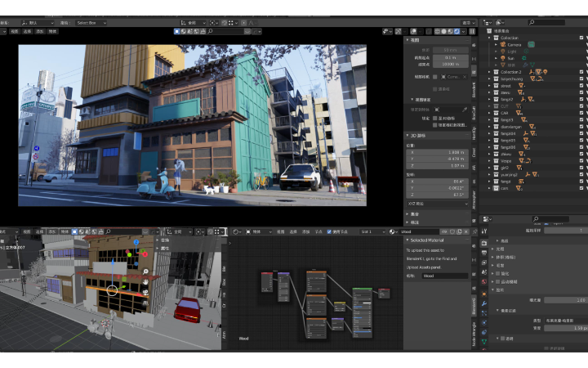Open the node editor 节点 menu
This screenshot has width=588, height=368.
coord(318,231)
